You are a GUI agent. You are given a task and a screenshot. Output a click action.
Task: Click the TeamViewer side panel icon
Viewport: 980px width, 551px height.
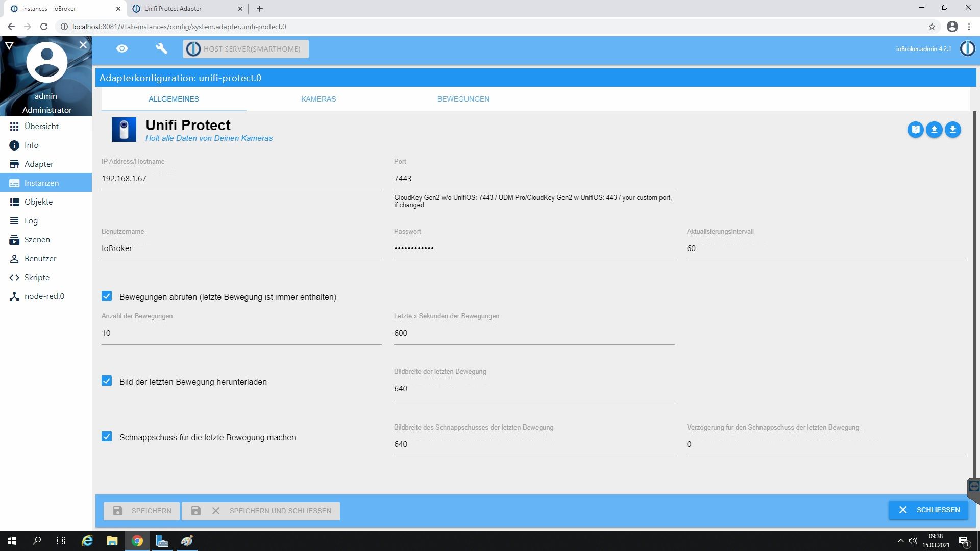click(974, 487)
